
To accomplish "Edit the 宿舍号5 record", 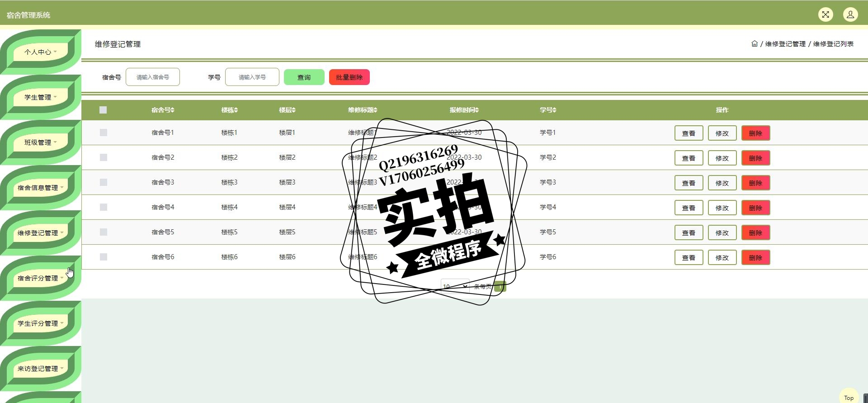I will [x=722, y=233].
